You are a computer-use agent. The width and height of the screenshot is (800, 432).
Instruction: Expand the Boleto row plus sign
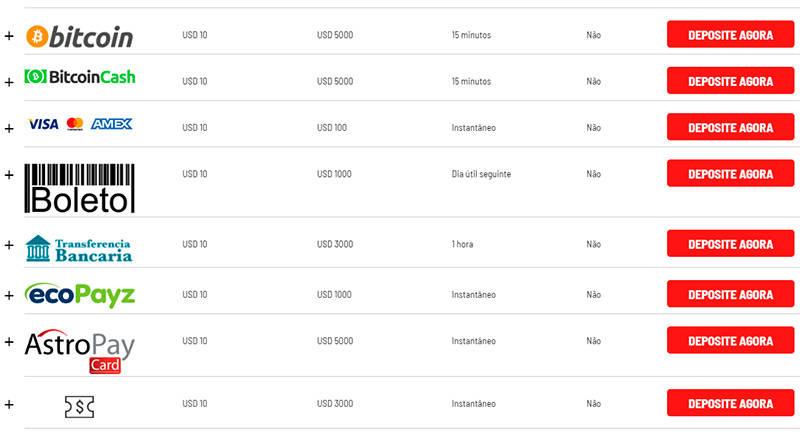tap(9, 175)
